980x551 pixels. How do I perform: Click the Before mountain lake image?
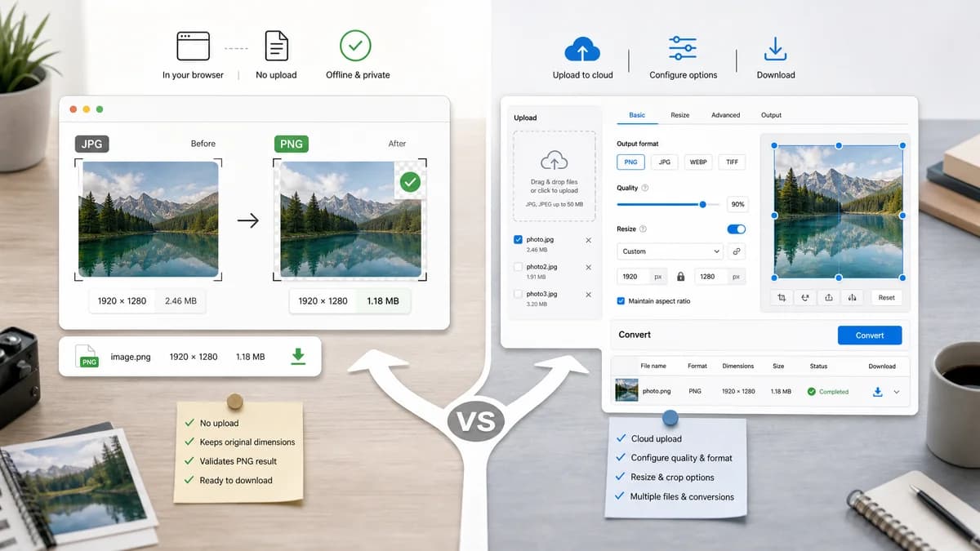click(149, 220)
